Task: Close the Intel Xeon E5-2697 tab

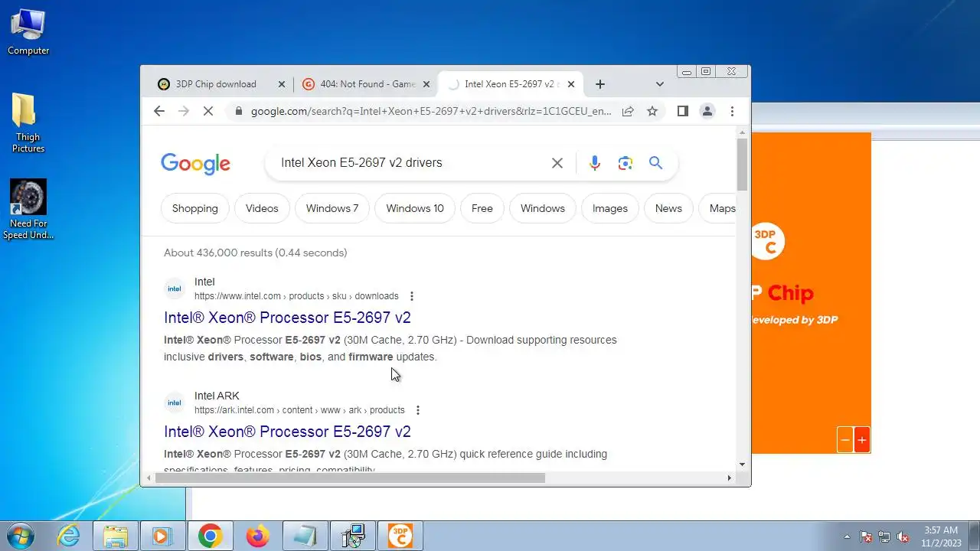Action: (x=570, y=84)
